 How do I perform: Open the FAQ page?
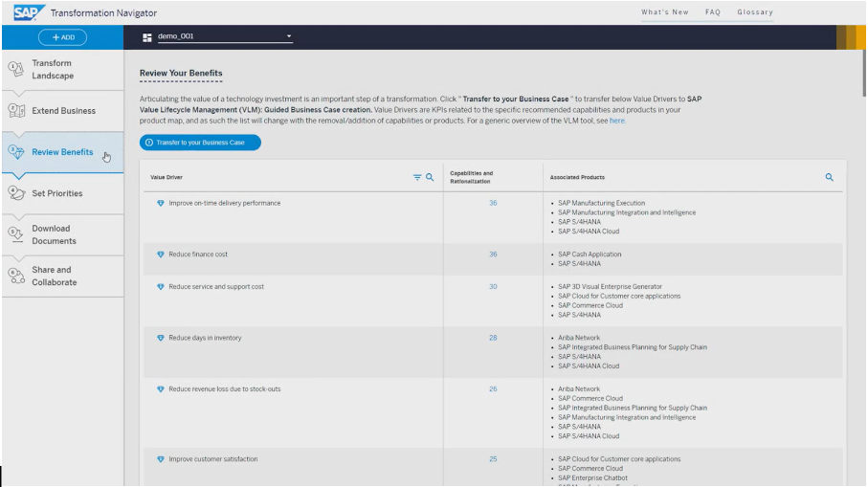click(x=713, y=11)
